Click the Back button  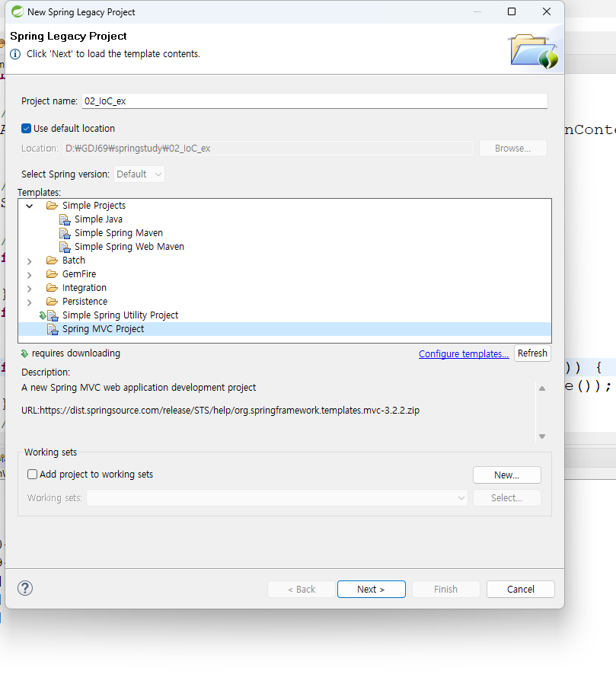pos(302,590)
